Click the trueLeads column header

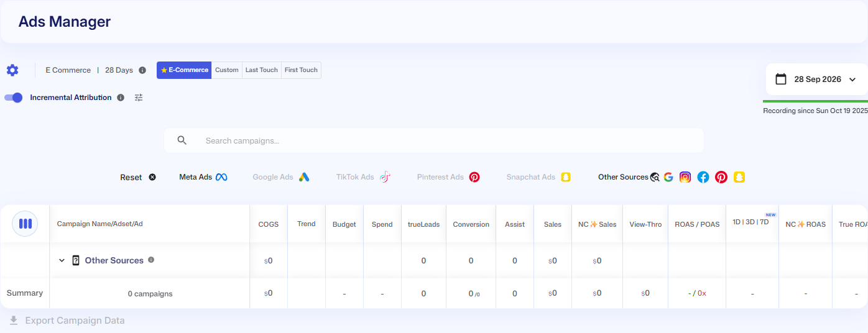tap(423, 224)
